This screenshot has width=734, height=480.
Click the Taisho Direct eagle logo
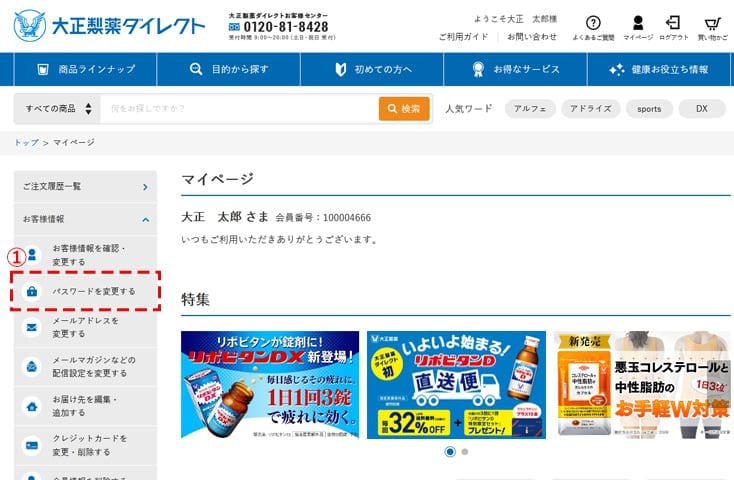[x=30, y=26]
